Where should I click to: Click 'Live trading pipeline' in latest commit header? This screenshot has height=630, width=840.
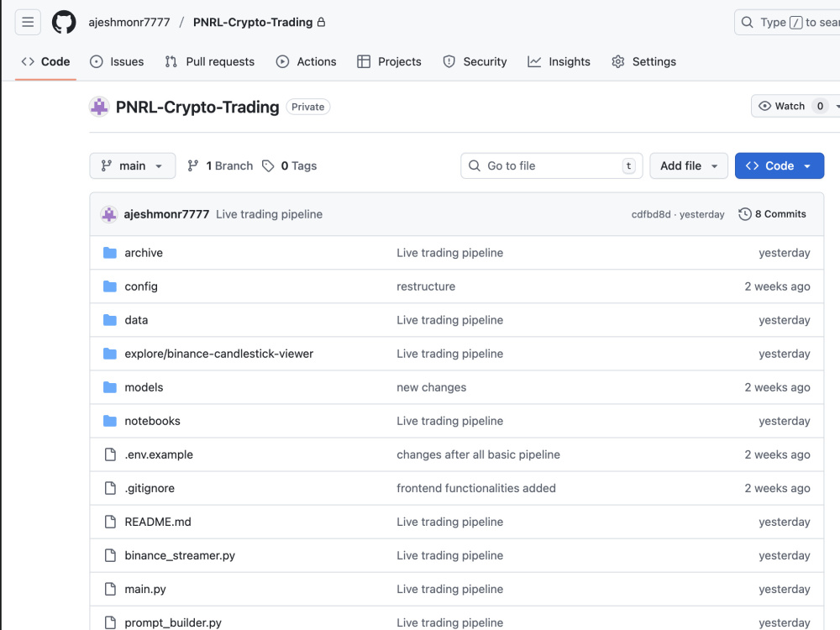point(270,214)
